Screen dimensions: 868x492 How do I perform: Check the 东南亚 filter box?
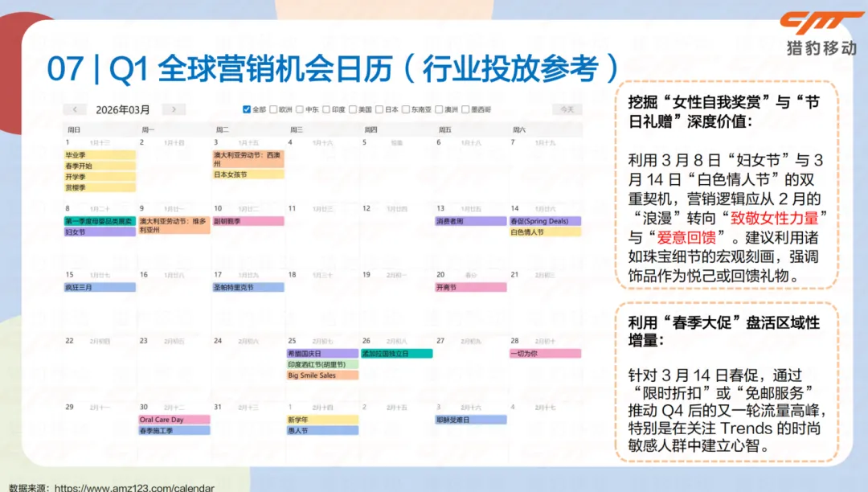406,109
